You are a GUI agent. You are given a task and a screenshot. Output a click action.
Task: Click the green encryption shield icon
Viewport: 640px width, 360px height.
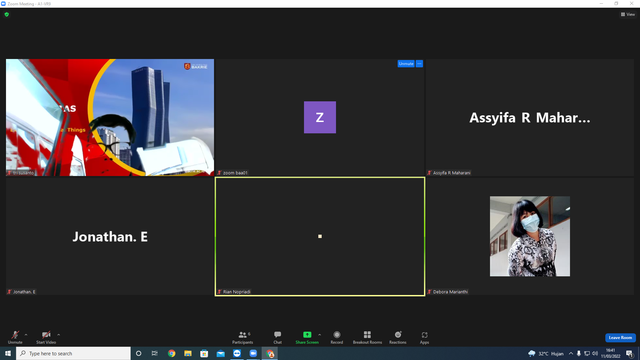click(x=7, y=14)
